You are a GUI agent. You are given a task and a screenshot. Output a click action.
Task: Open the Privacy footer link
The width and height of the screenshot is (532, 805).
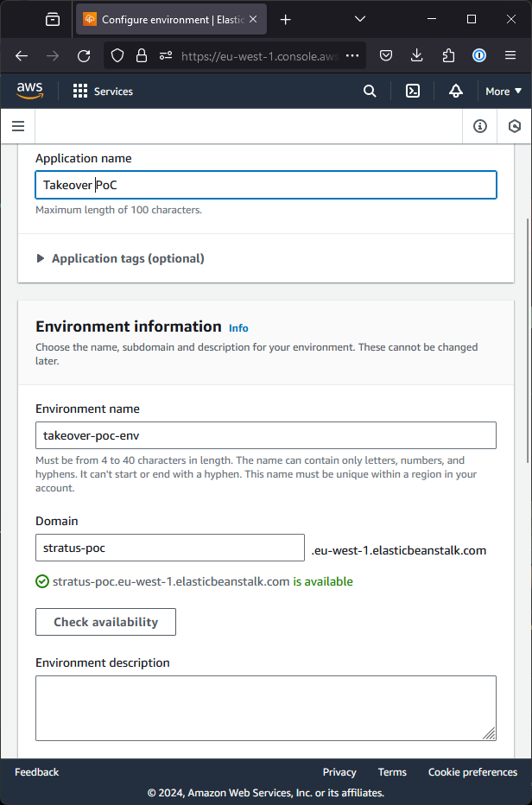click(x=339, y=772)
